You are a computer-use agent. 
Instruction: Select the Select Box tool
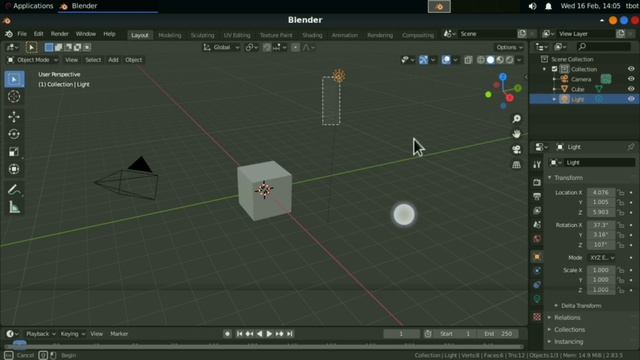point(14,79)
